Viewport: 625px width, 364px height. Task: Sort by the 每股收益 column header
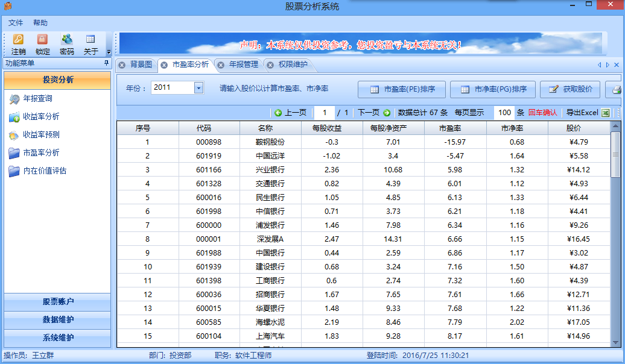(332, 128)
